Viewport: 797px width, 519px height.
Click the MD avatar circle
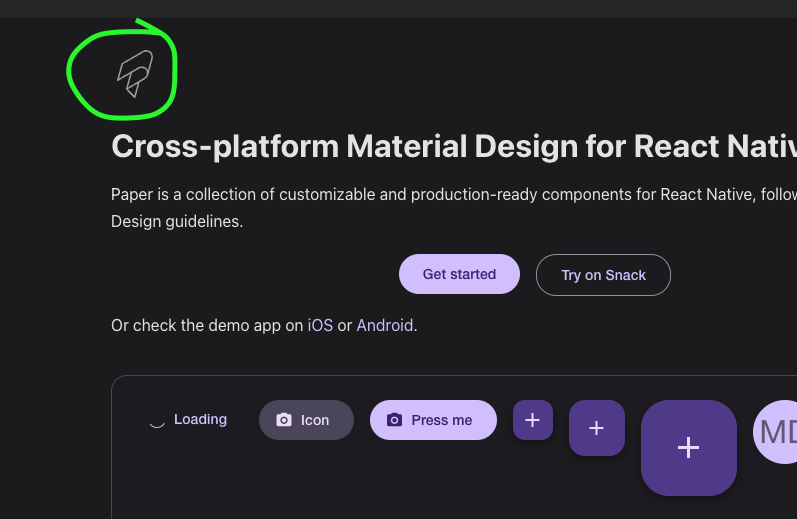point(775,432)
